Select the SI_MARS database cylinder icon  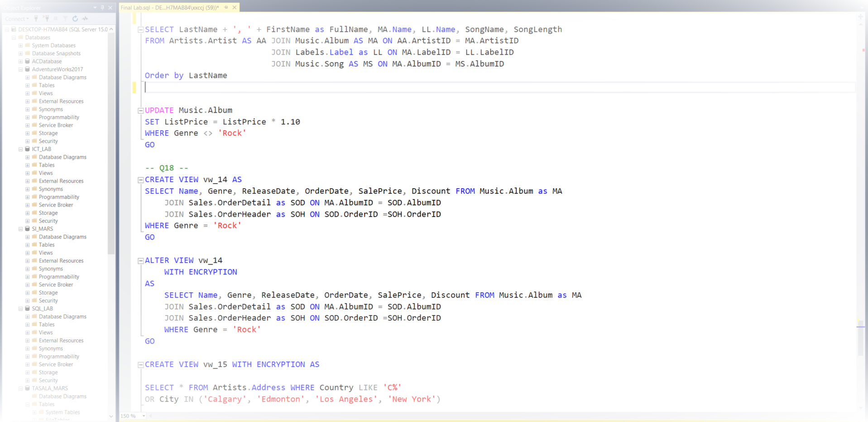coord(27,229)
